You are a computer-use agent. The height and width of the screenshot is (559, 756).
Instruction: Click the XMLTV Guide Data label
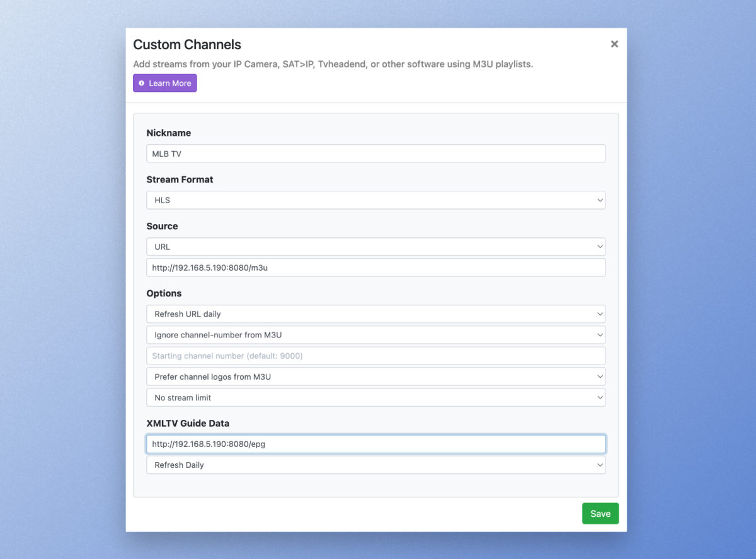coord(188,424)
